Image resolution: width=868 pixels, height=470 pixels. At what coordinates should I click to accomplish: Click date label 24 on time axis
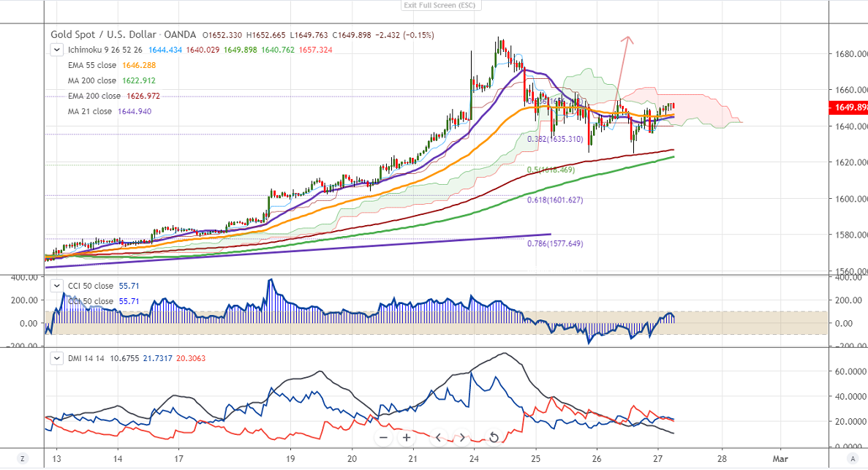coord(473,458)
